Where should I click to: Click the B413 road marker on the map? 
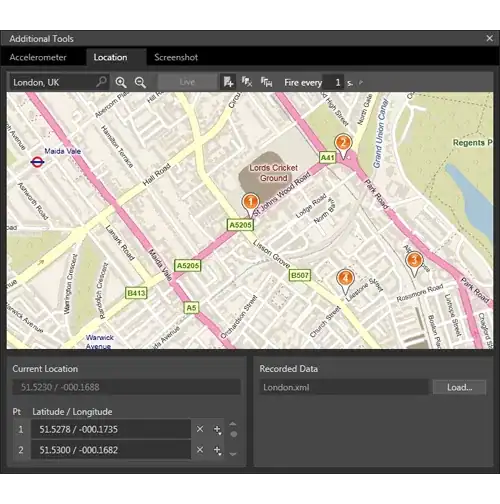136,293
